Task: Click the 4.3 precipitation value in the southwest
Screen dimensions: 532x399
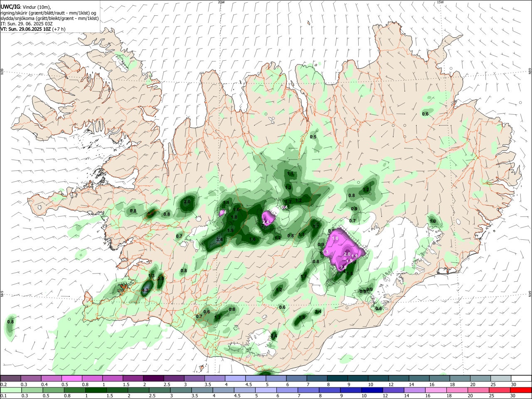Action: [145, 291]
